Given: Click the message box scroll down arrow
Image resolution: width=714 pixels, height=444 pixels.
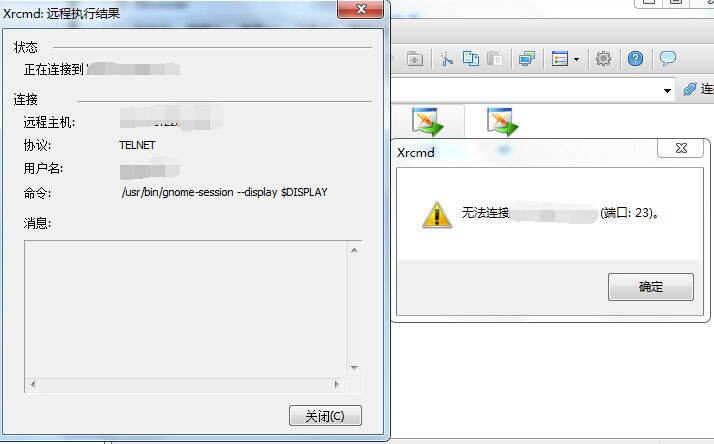Looking at the screenshot, I should coord(354,367).
